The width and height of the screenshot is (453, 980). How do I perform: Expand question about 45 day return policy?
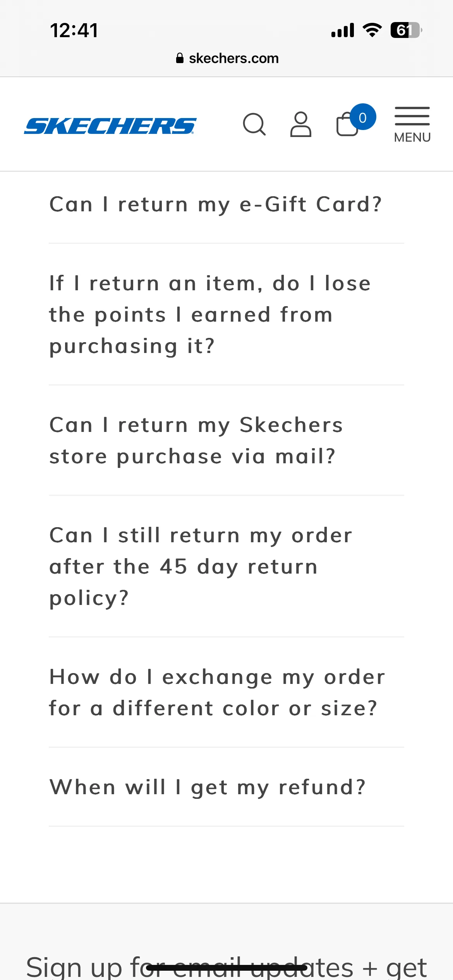coord(226,566)
